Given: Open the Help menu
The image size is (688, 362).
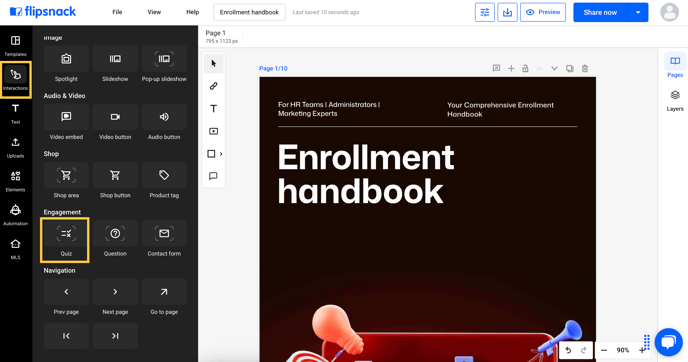Looking at the screenshot, I should 193,12.
